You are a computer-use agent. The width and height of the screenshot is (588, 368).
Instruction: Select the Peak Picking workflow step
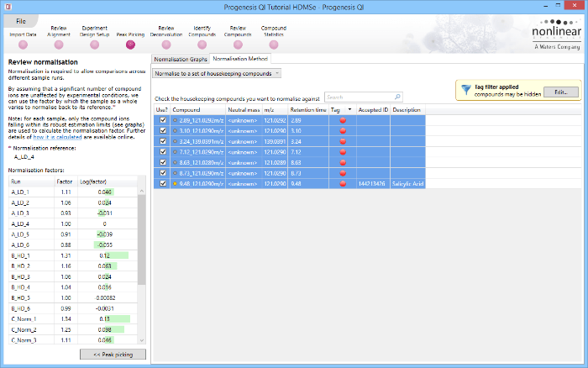coord(130,45)
